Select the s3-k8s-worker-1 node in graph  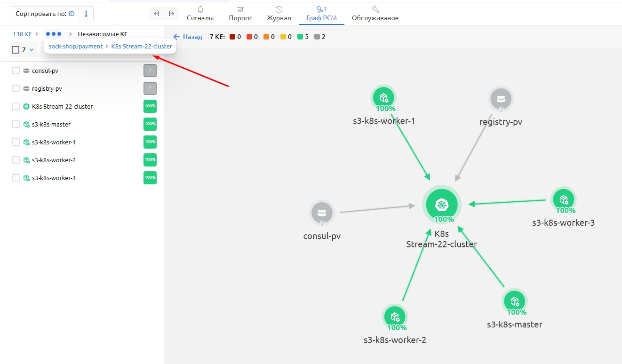383,98
